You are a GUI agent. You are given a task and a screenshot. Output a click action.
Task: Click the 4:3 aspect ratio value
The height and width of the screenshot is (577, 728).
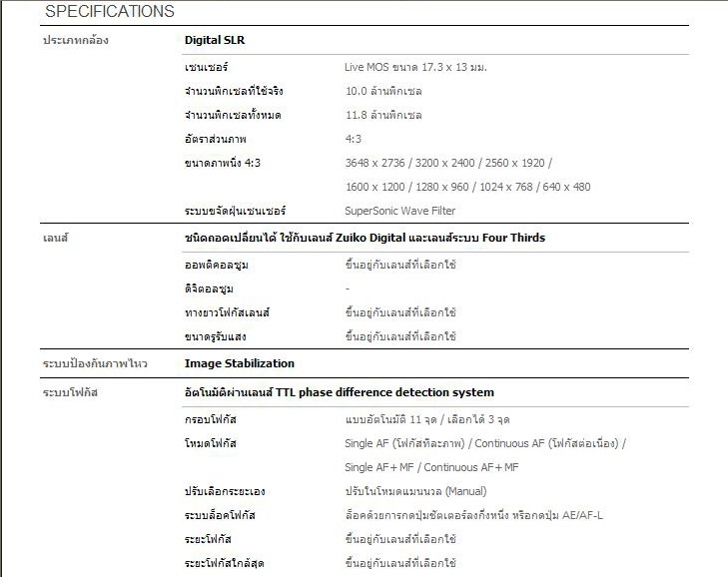[x=354, y=139]
